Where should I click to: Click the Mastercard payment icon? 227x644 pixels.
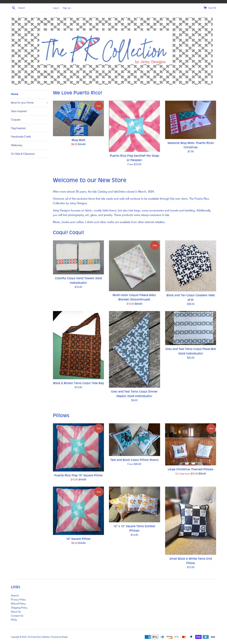pyautogui.click(x=184, y=637)
